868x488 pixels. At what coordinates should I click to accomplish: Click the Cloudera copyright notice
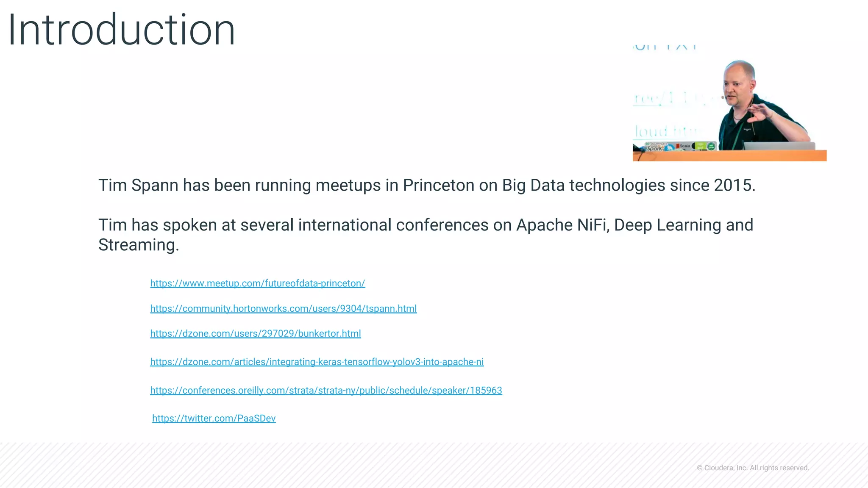tap(753, 468)
